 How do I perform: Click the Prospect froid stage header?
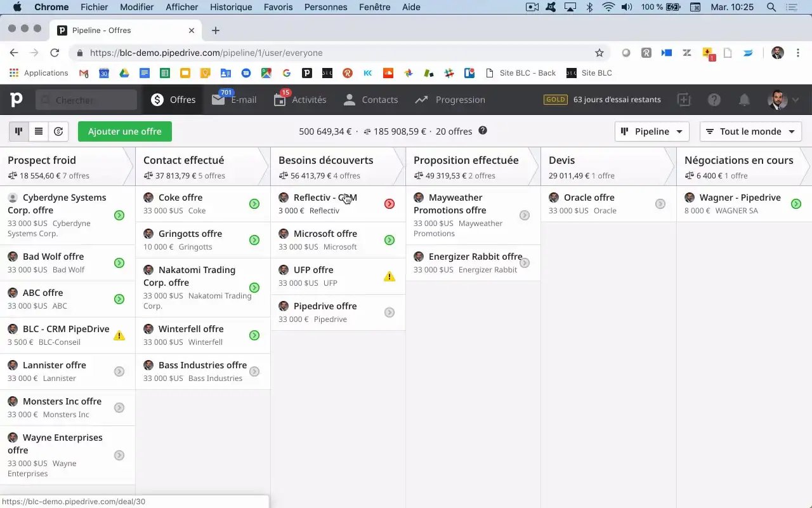pos(67,167)
